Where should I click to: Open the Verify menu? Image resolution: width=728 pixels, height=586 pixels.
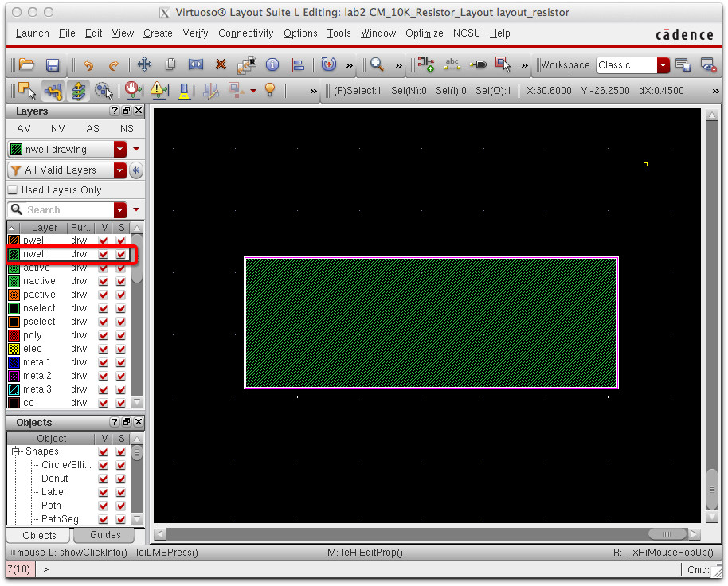195,33
